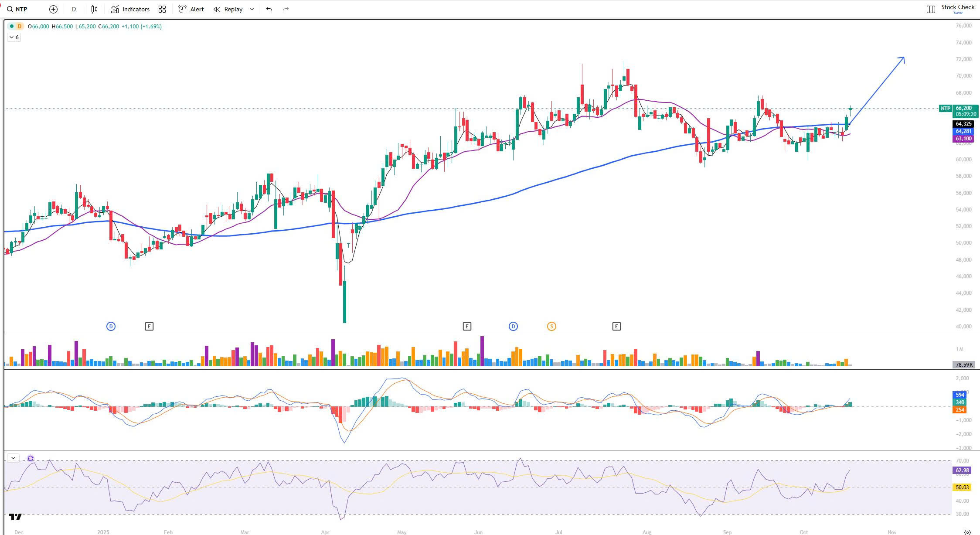
Task: Click the redo arrow
Action: 286,9
